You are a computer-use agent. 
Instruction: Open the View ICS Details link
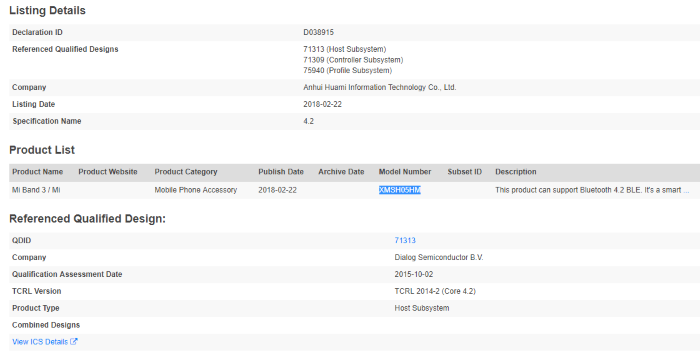pos(40,342)
